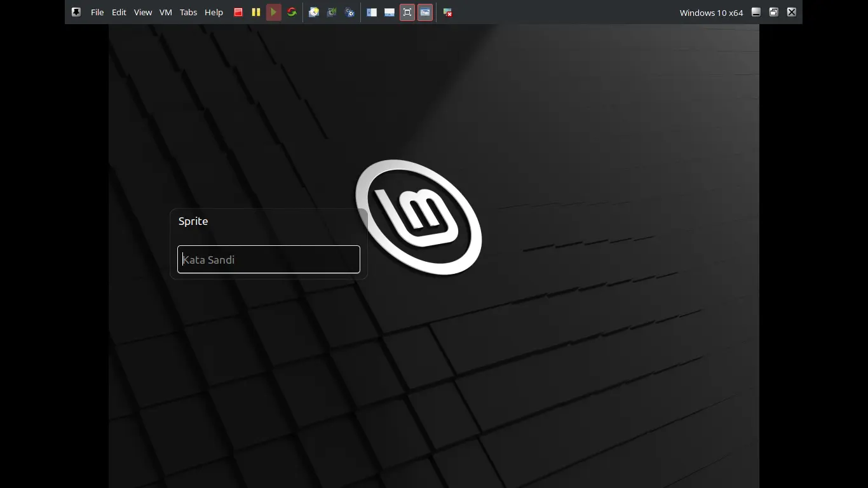Select the Sprite user name
Viewport: 868px width, 488px height.
[193, 221]
